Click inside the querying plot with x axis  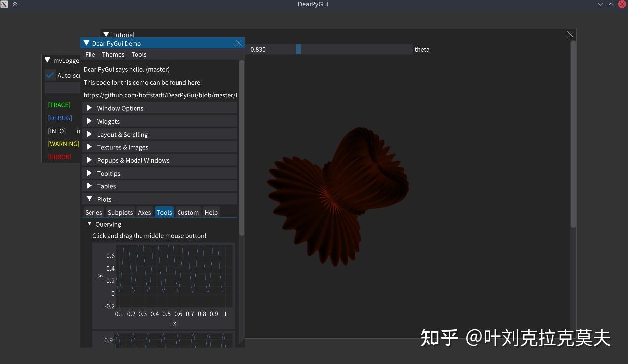[x=174, y=276]
